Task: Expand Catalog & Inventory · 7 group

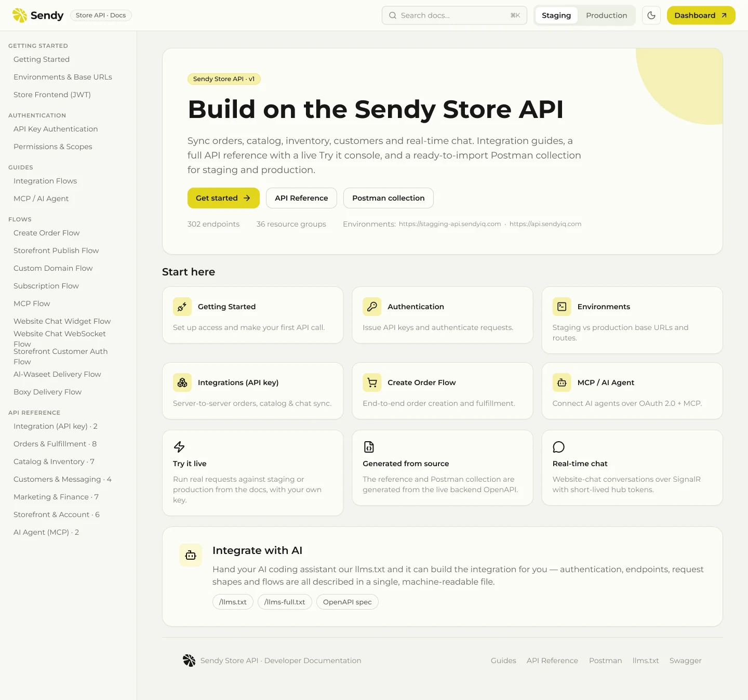Action: pyautogui.click(x=54, y=461)
